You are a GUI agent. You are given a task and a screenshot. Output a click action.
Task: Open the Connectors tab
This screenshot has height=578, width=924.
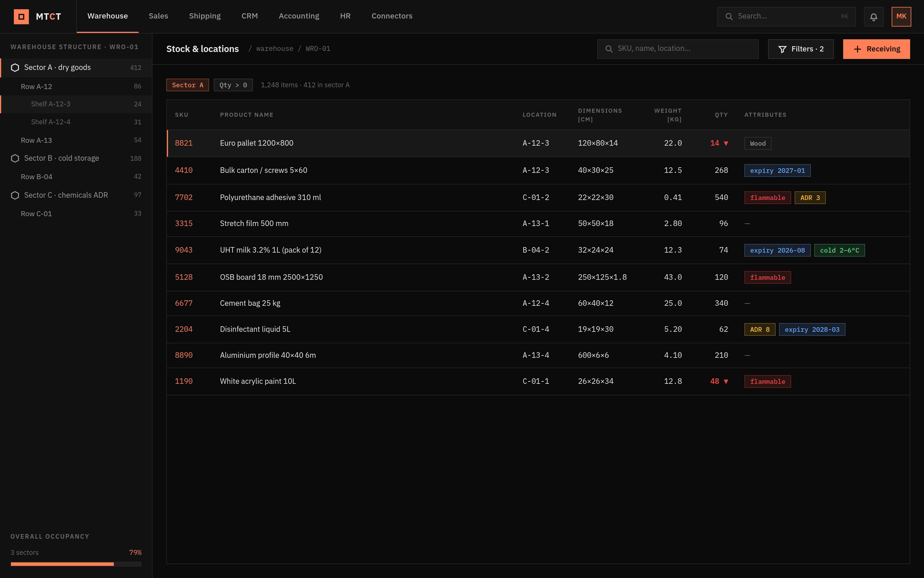coord(392,16)
